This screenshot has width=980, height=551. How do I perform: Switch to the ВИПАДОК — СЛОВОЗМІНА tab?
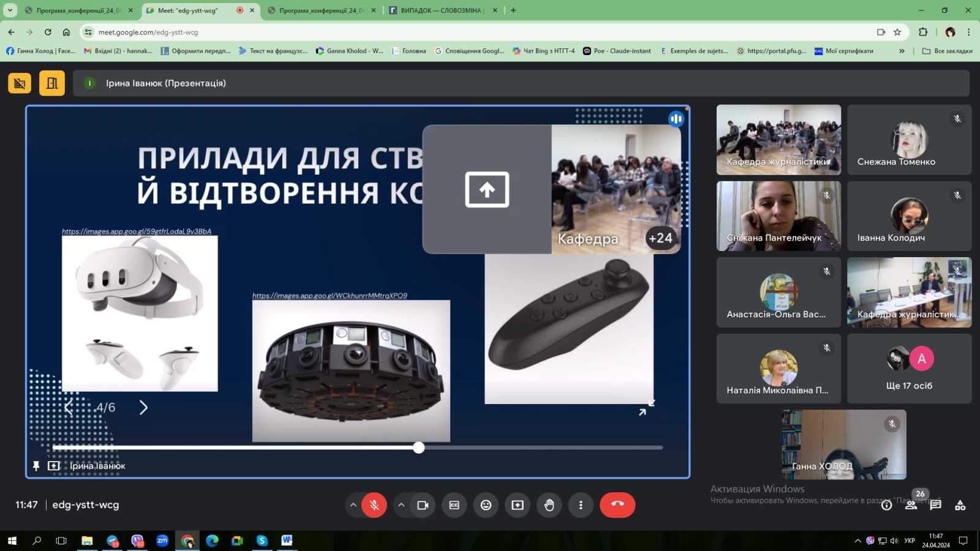pos(441,10)
